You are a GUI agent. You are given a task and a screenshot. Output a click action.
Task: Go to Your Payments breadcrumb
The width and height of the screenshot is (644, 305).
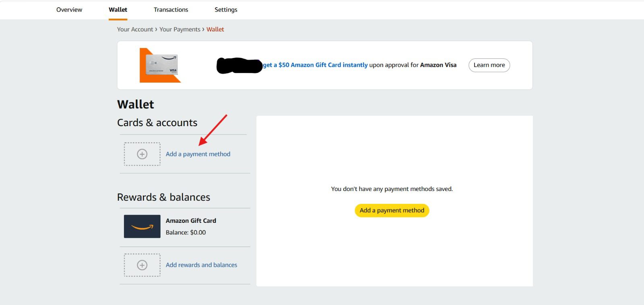tap(180, 29)
